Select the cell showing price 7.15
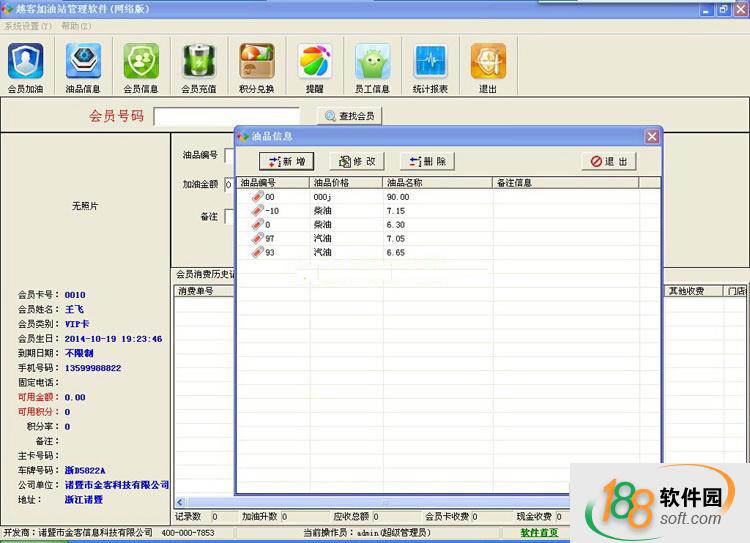Viewport: 750px width, 543px height. tap(396, 211)
